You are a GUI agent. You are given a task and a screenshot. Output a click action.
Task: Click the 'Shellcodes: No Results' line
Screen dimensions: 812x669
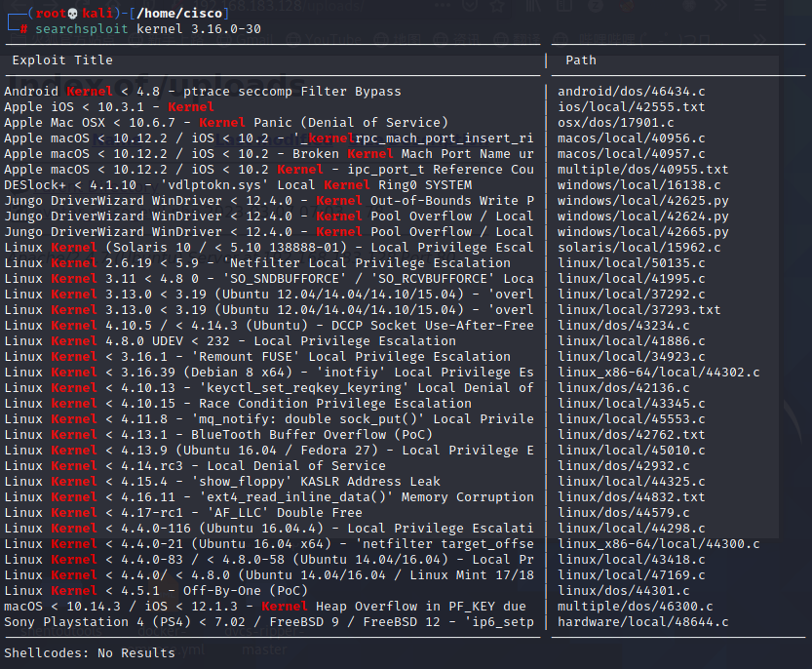[90, 653]
